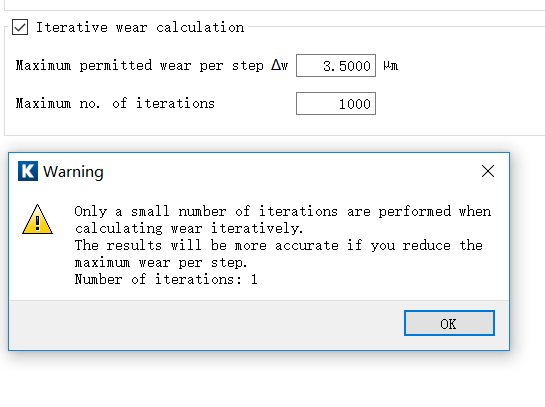Click the yellow warning triangle icon

tap(38, 220)
